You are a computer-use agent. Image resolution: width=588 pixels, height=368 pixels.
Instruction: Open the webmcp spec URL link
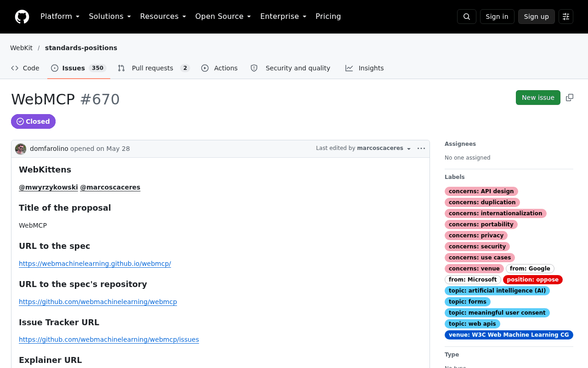pyautogui.click(x=95, y=264)
